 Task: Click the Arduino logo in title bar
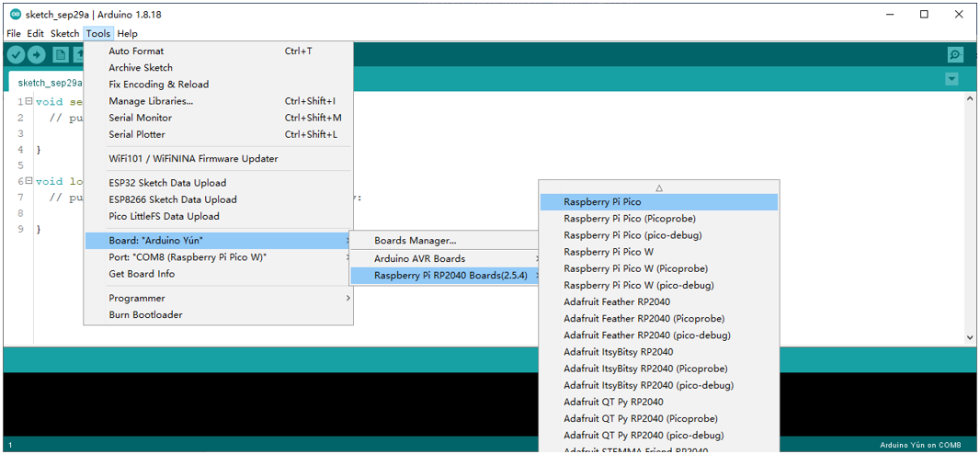15,15
